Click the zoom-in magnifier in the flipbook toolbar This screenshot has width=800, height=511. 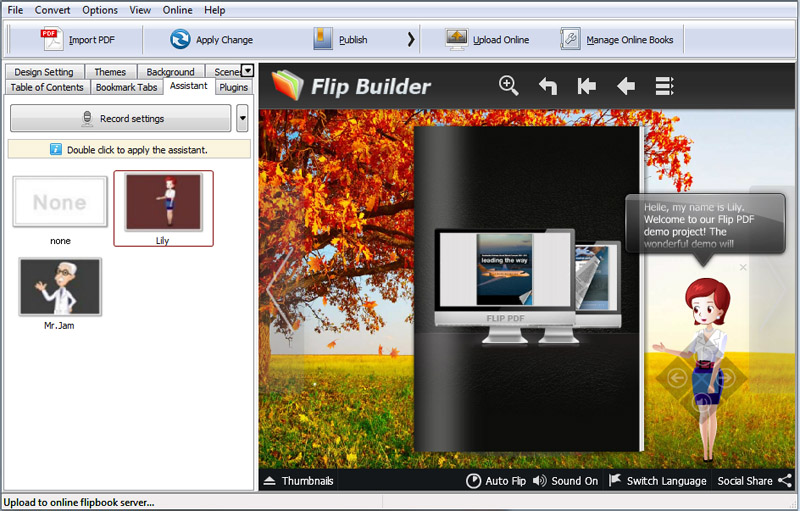point(509,86)
